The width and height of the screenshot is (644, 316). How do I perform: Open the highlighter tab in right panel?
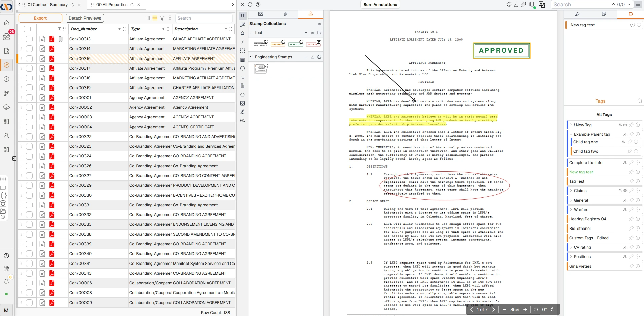[577, 14]
